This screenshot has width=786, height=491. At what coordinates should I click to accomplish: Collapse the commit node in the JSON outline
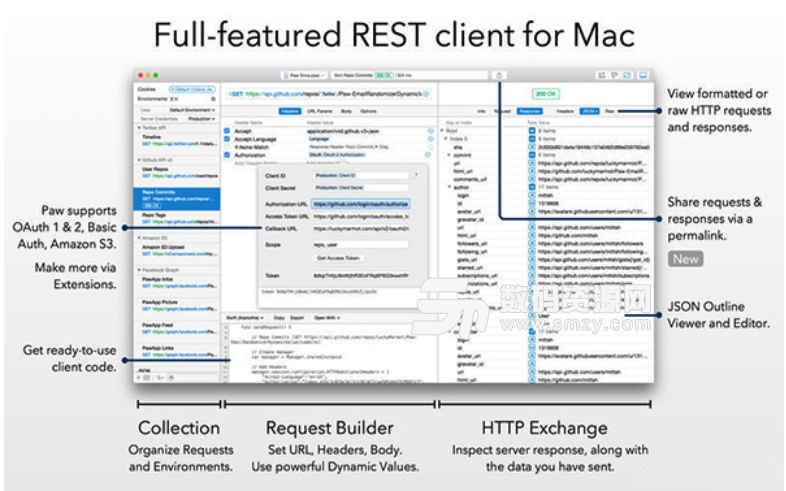pyautogui.click(x=450, y=155)
